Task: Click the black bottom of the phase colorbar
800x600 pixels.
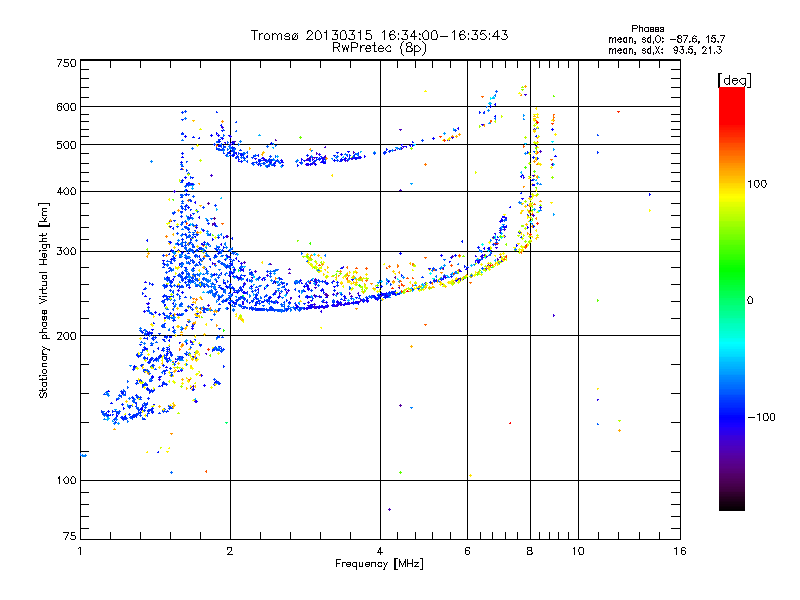Action: pyautogui.click(x=732, y=503)
